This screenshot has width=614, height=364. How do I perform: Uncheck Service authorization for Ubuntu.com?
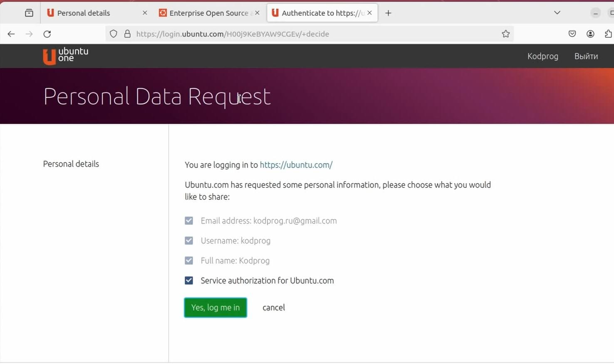pos(189,280)
